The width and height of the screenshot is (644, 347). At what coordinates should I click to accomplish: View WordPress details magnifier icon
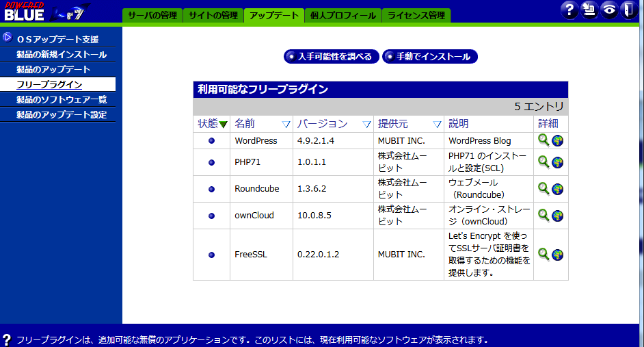point(544,140)
